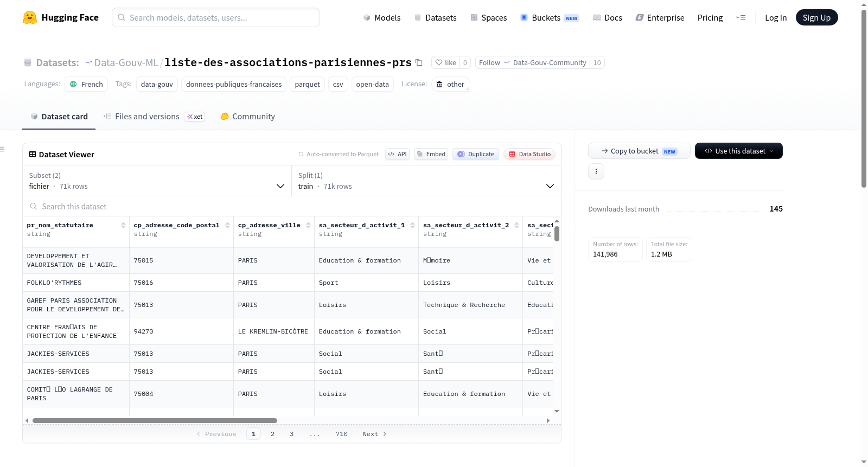This screenshot has height=467, width=868.
Task: Switch to Files and versions tab
Action: (x=154, y=116)
